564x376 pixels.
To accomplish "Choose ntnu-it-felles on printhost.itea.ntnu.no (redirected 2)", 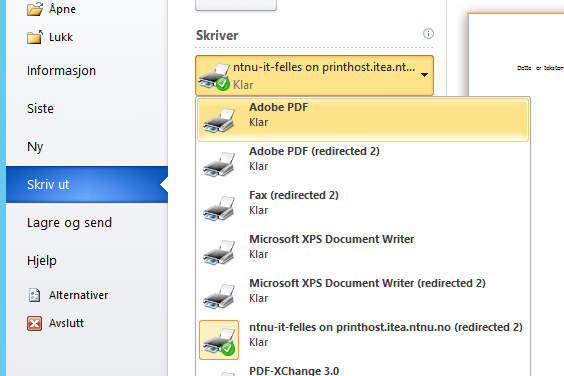I will point(363,340).
